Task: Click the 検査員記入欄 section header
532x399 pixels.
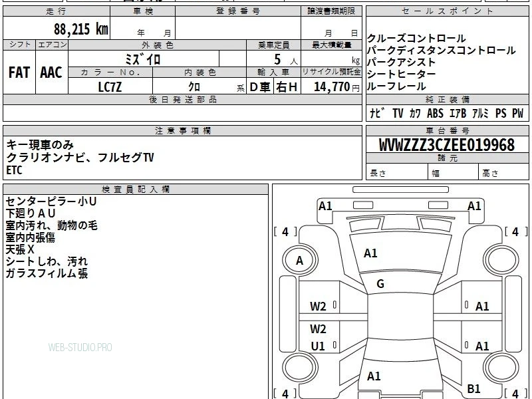Action: click(x=136, y=190)
